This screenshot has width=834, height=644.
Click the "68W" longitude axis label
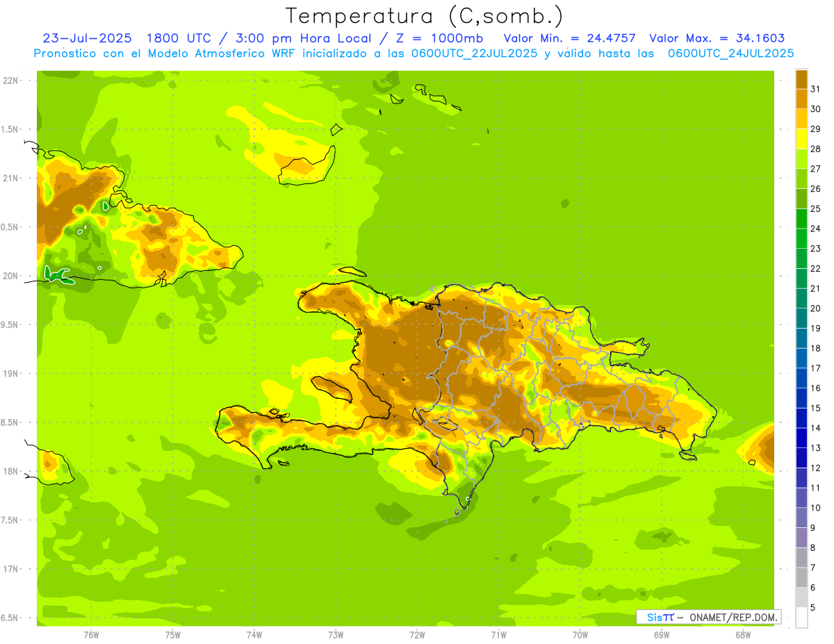(x=742, y=635)
